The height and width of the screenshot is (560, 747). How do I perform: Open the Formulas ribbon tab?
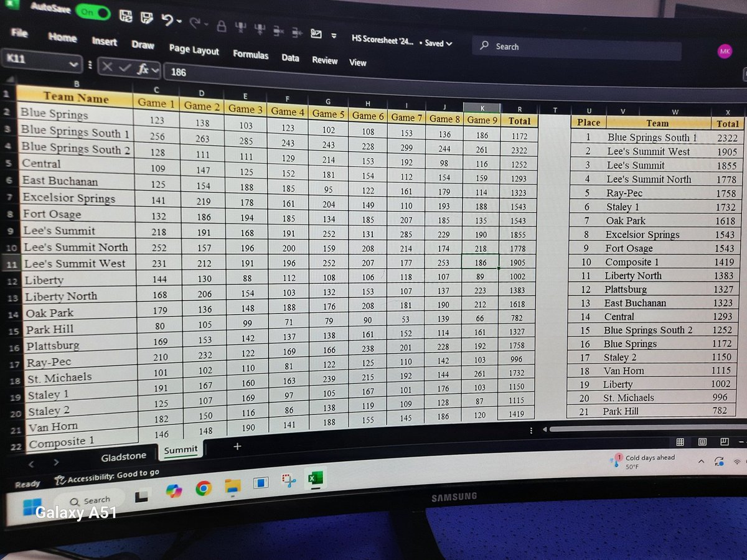(x=250, y=54)
